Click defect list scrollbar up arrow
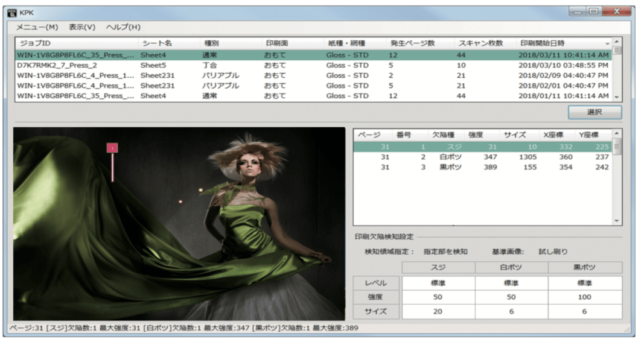 coord(616,133)
